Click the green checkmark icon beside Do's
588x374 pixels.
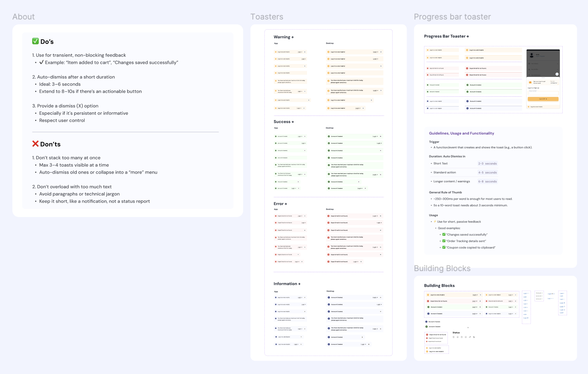pos(35,41)
